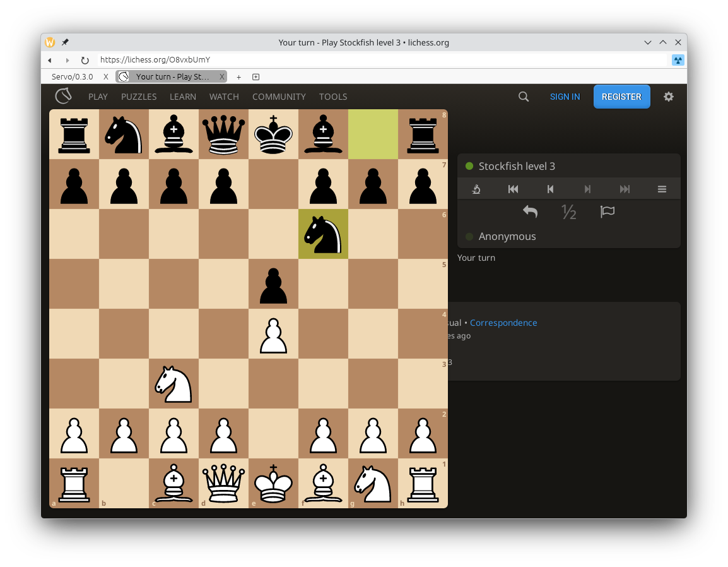Open the analysis board microscope icon
Screen dimensions: 728x567
coord(476,189)
